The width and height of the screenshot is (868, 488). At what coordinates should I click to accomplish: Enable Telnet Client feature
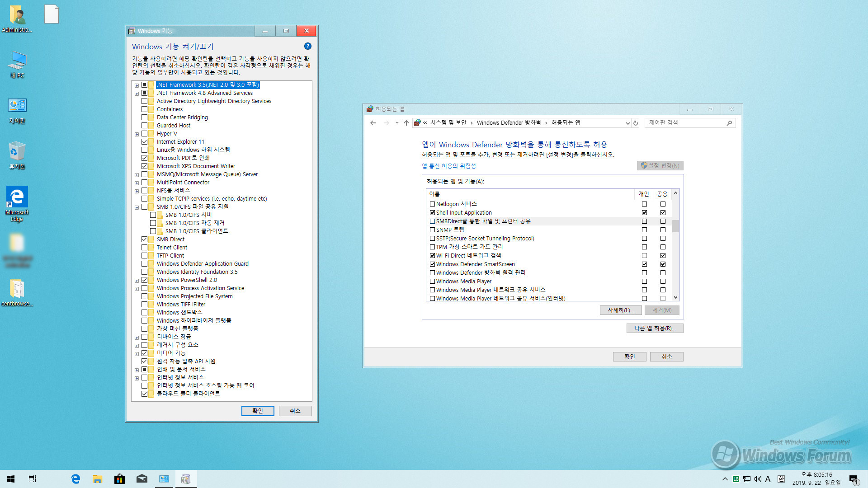145,248
